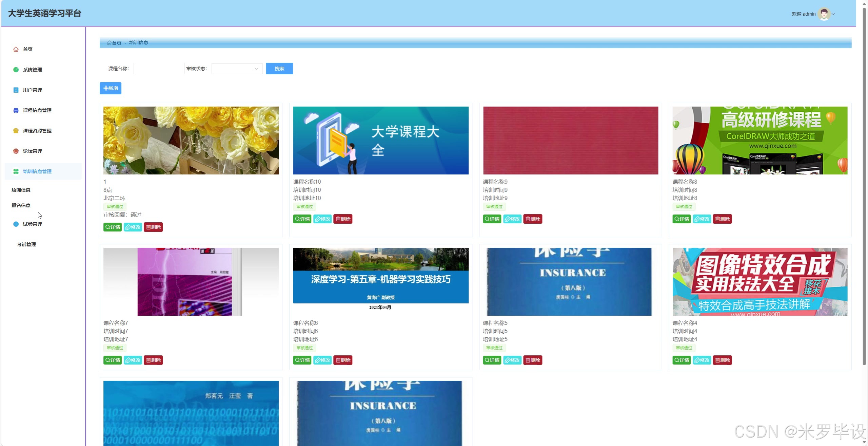Click the blue 用户管理 sidebar icon
Viewport: 868px width, 446px height.
click(16, 90)
